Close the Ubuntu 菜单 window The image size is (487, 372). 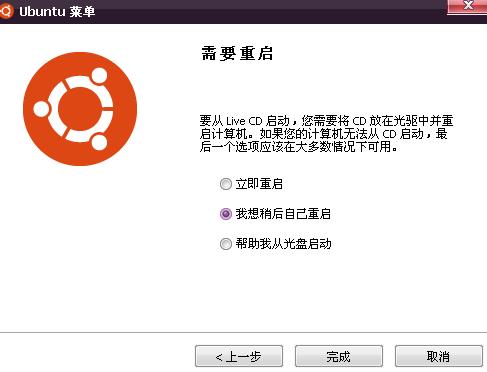point(468,6)
